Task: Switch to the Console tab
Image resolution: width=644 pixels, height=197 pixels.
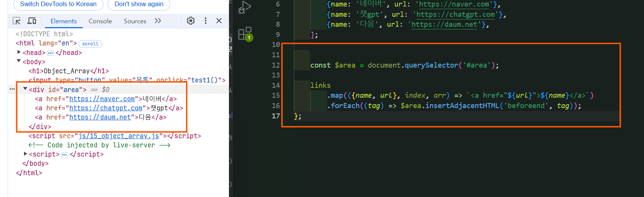Action: [100, 21]
